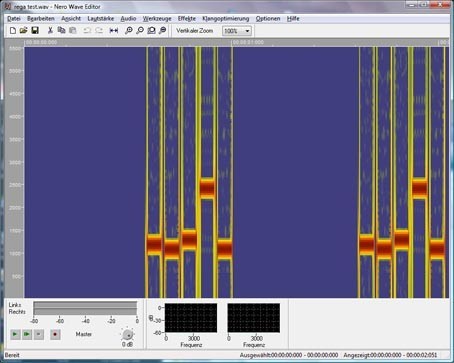Zoom out with the magnifier minus icon
Image resolution: width=454 pixels, height=363 pixels.
tap(140, 31)
